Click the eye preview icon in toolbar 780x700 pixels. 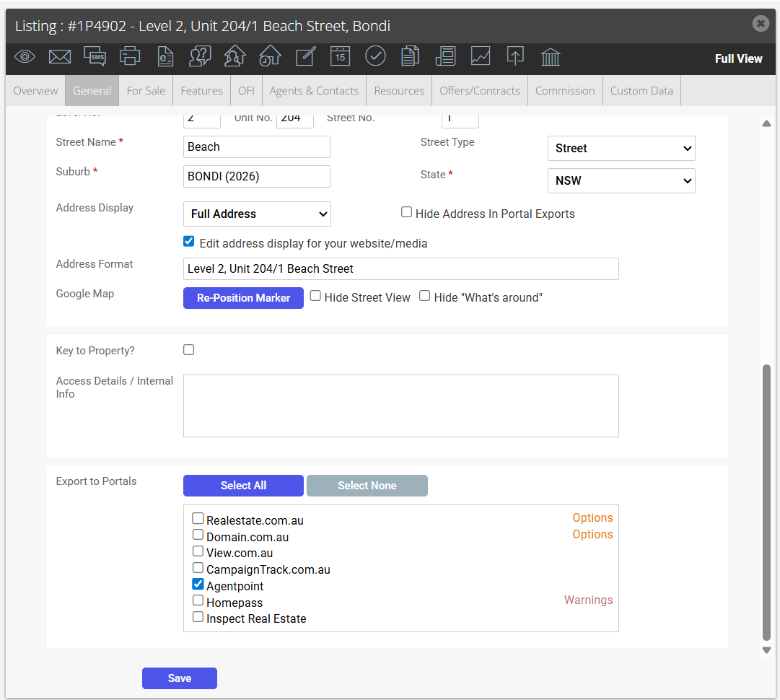coord(25,57)
